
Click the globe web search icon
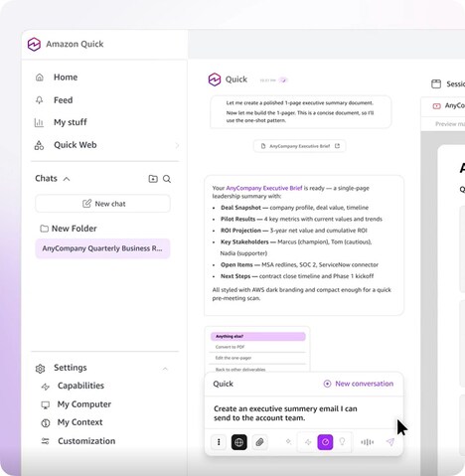pos(238,442)
